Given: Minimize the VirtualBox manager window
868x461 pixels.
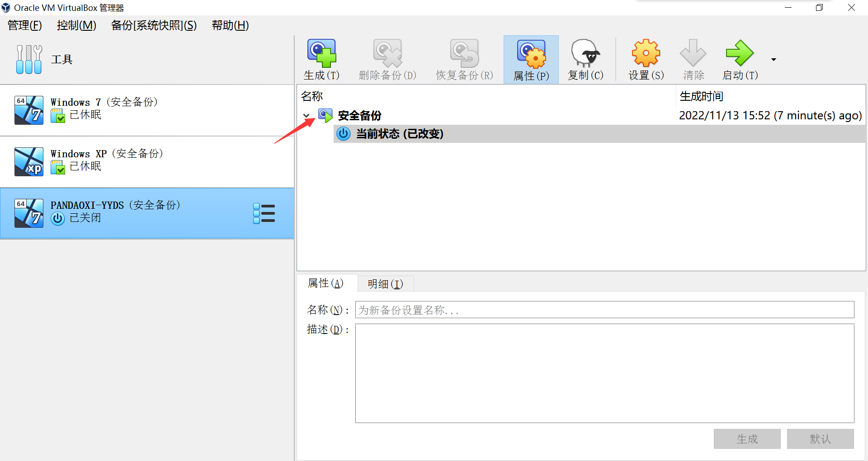Looking at the screenshot, I should pyautogui.click(x=788, y=8).
